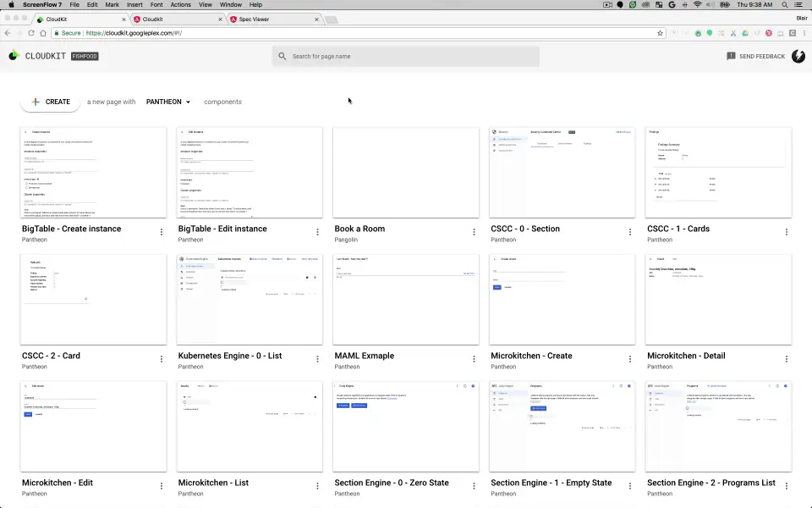Open the File menu in menu bar
812x508 pixels.
tap(74, 5)
